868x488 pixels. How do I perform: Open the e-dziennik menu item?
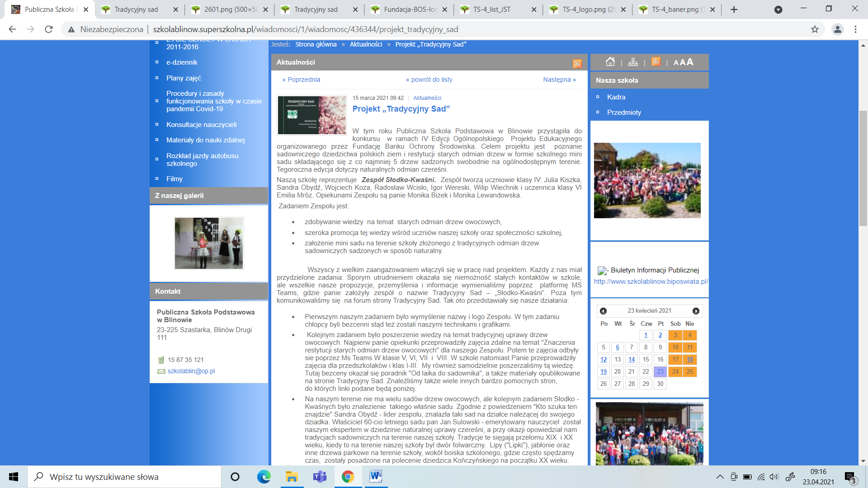(x=182, y=62)
